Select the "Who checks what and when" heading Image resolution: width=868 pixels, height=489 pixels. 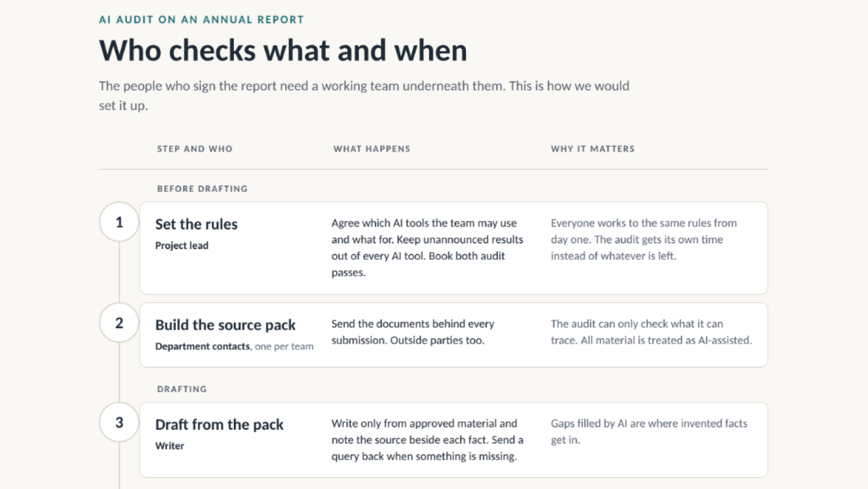(283, 50)
